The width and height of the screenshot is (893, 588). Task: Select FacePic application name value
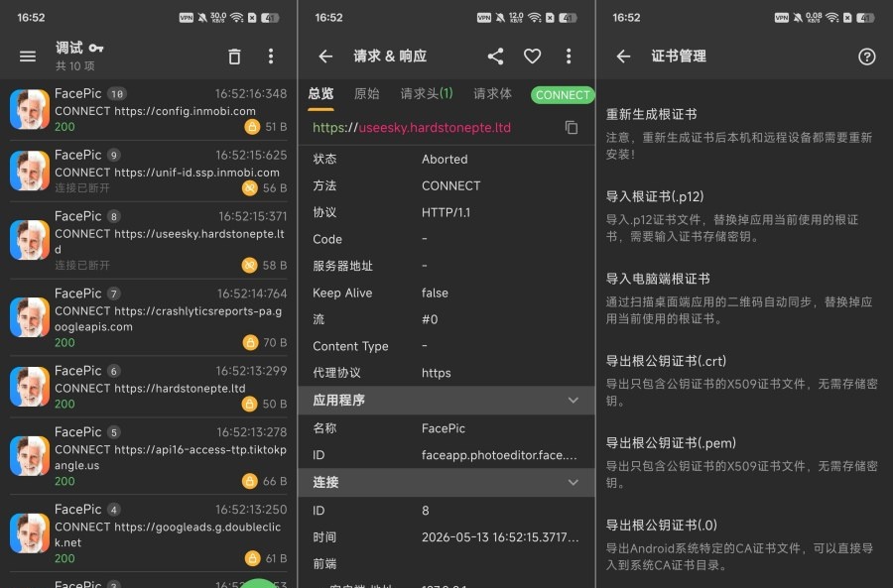pyautogui.click(x=444, y=428)
